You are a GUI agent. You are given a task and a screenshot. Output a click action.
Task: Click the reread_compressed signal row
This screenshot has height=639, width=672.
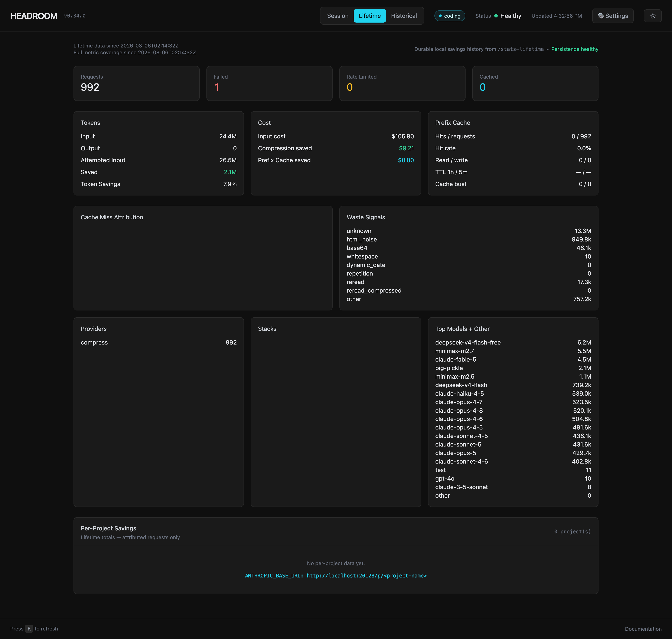click(x=469, y=291)
